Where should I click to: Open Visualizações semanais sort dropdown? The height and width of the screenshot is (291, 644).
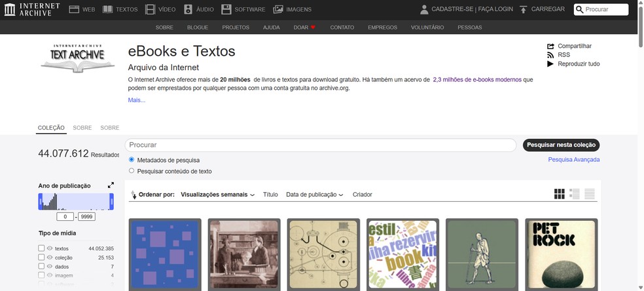pos(217,195)
